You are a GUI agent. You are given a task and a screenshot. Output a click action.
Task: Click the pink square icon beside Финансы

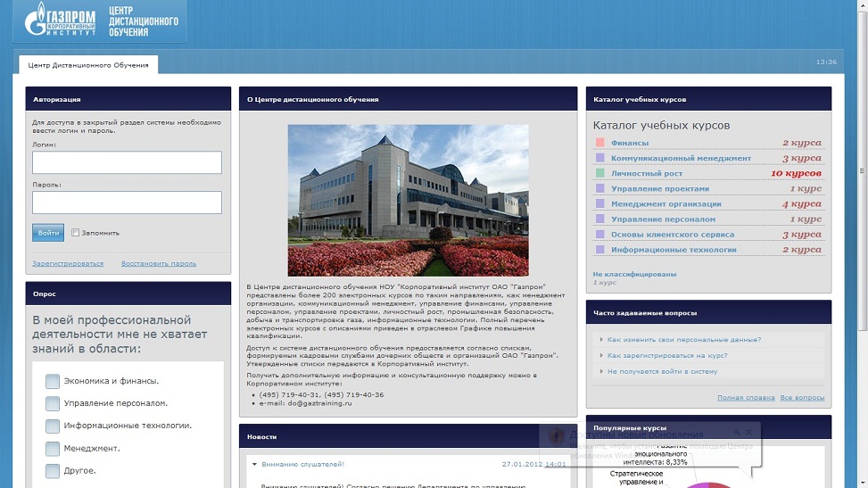(600, 143)
